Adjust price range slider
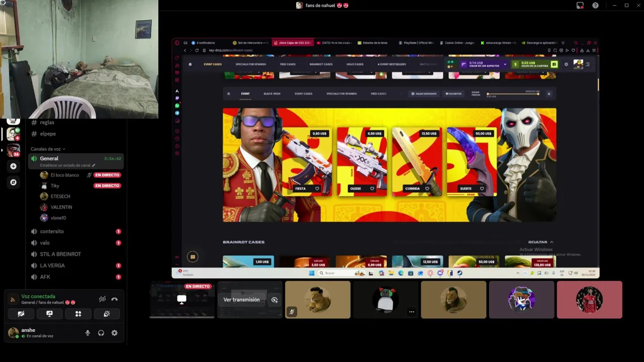Image resolution: width=644 pixels, height=362 pixels. [513, 94]
